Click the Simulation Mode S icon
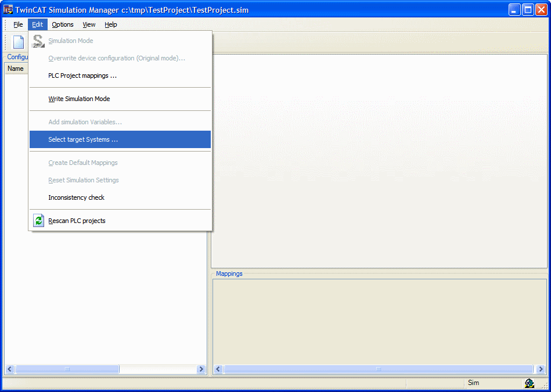 (x=38, y=41)
